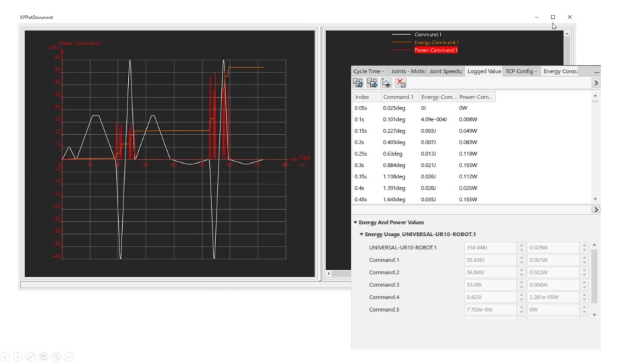Click the stepper beside the 33.09J field
This screenshot has height=362, width=644.
point(521,284)
